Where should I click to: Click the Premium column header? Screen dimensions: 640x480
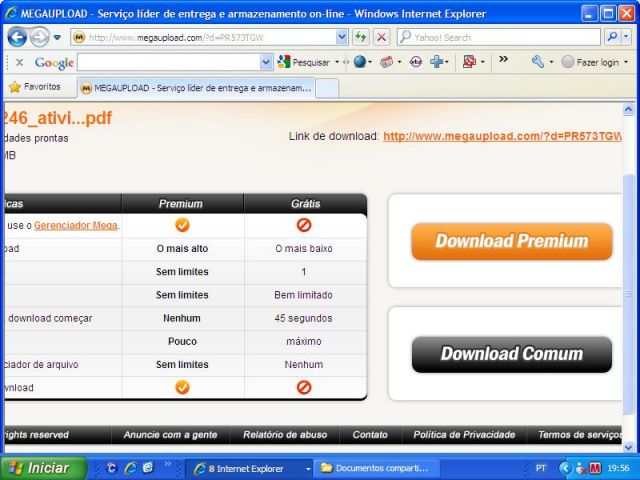point(180,204)
